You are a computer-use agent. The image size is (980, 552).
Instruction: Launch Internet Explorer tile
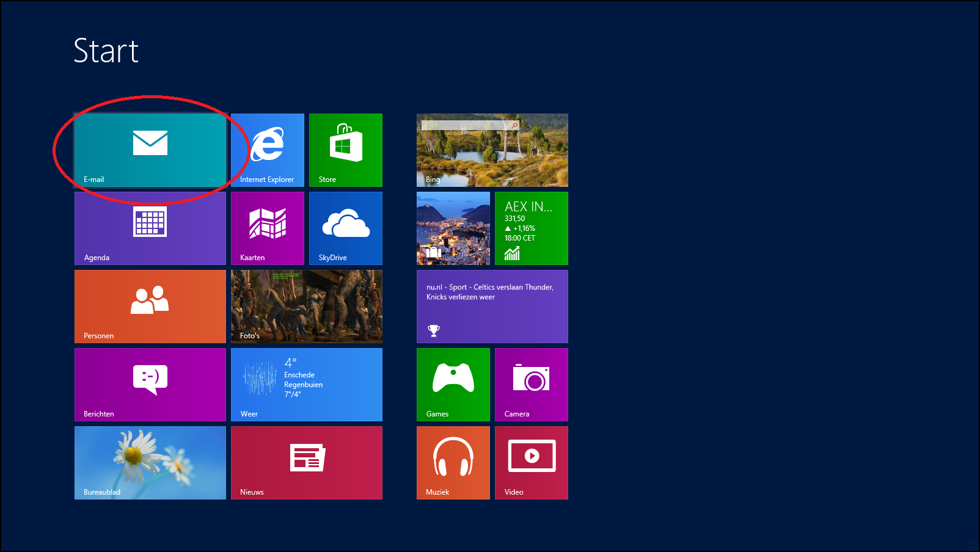click(268, 150)
